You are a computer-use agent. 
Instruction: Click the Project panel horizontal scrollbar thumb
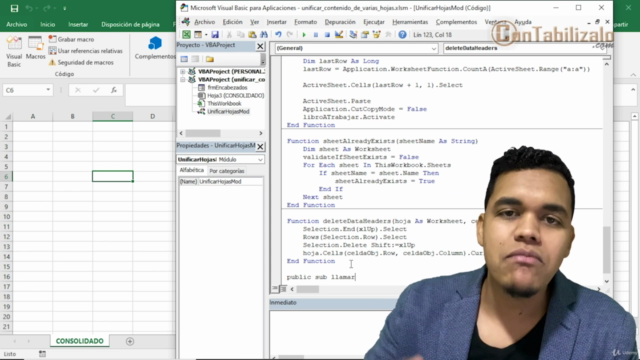(x=203, y=133)
